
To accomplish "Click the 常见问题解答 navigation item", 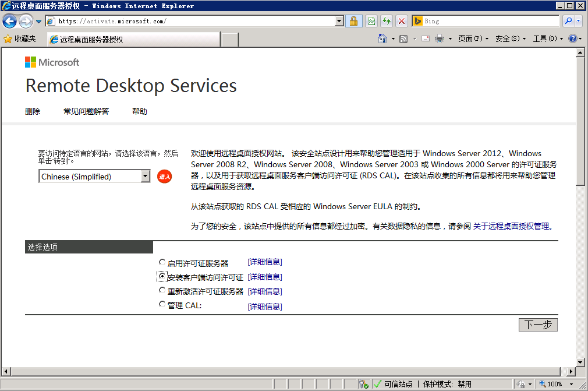I will point(86,111).
